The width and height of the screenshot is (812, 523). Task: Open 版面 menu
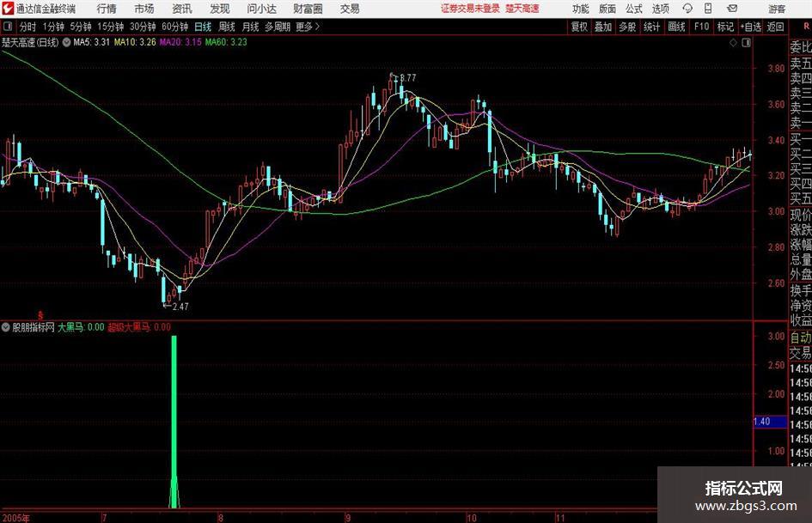coord(607,9)
